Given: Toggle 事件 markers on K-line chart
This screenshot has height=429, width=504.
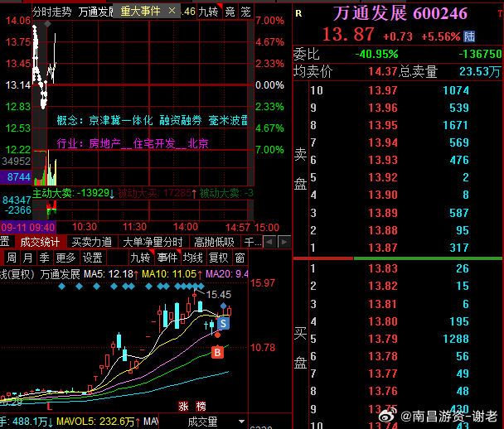Looking at the screenshot, I should click(x=167, y=258).
